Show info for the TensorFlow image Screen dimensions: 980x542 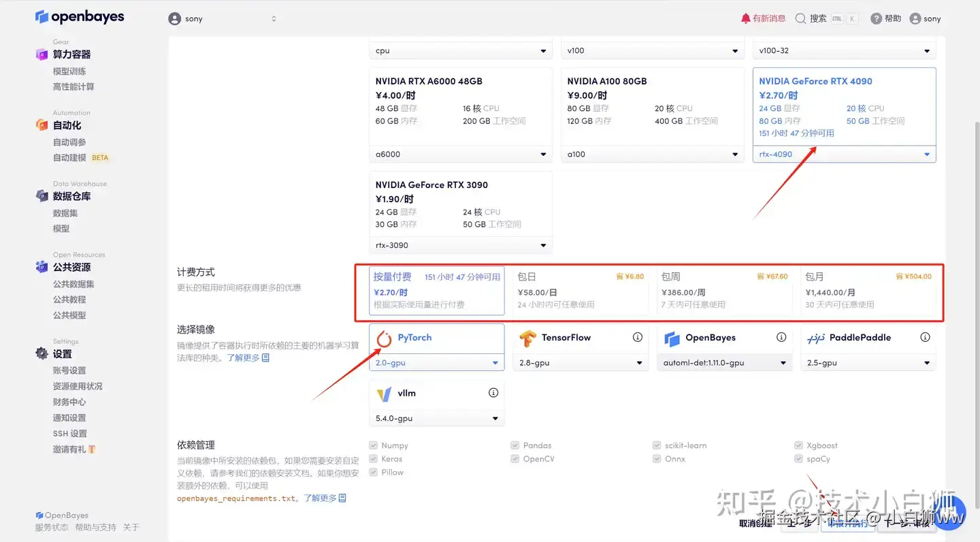[x=638, y=337]
